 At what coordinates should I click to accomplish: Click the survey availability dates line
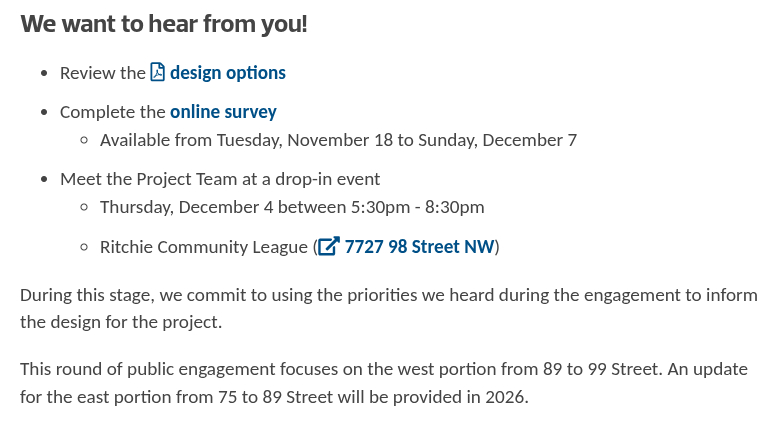coord(338,140)
